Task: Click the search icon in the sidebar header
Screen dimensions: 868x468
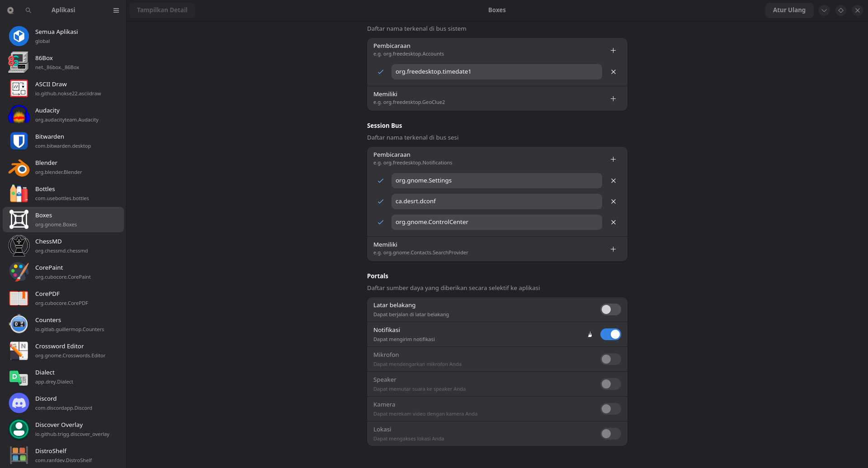Action: point(28,10)
